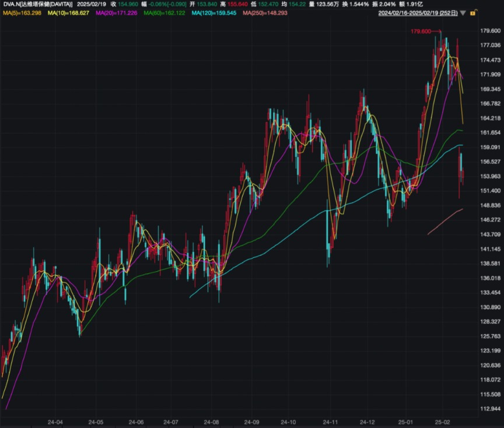Click the 179.600 high price marker
The height and width of the screenshot is (428, 504).
coord(421,31)
